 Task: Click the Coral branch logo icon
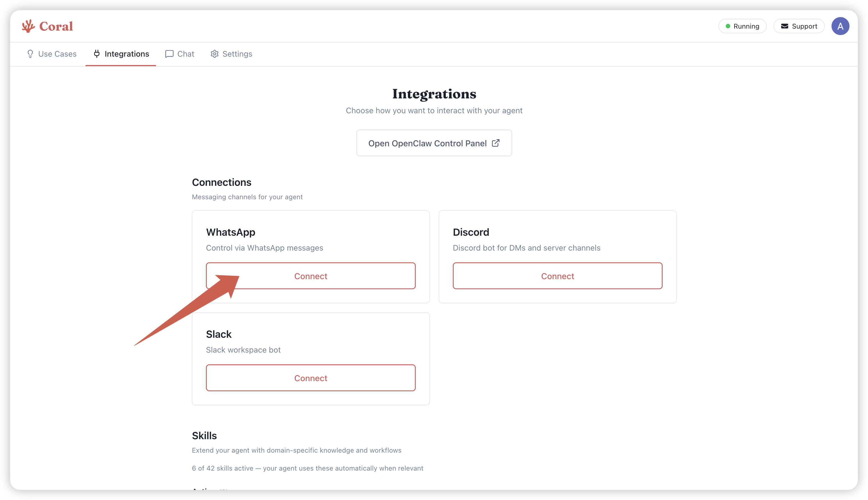[28, 26]
